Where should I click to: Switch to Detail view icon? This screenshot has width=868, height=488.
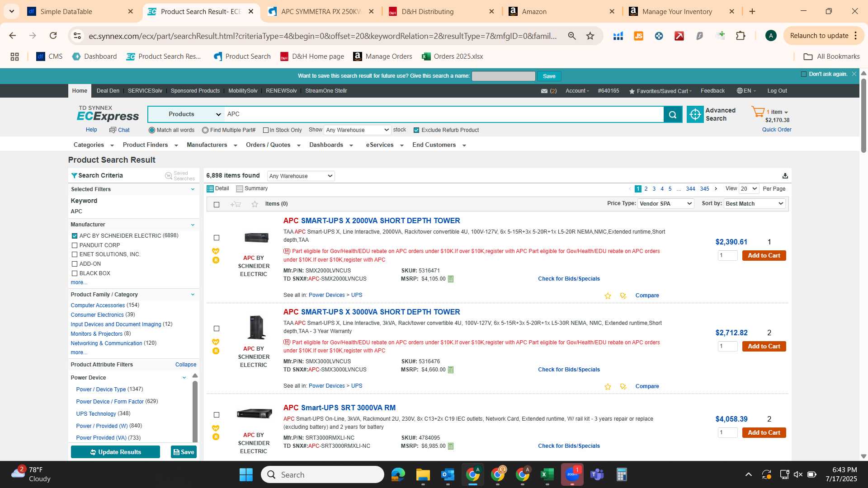[x=210, y=189]
